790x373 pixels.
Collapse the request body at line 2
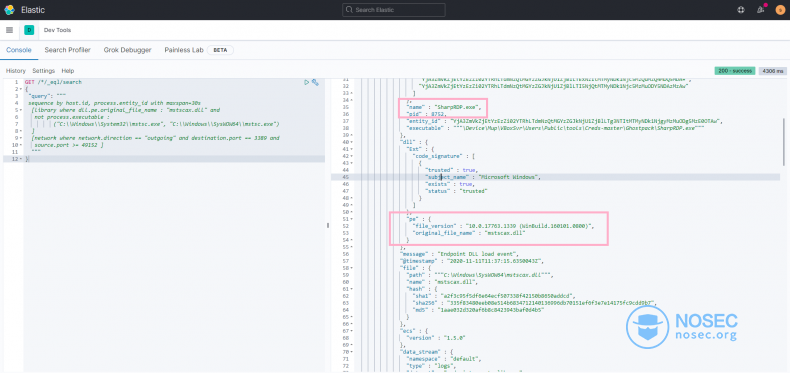[x=20, y=89]
